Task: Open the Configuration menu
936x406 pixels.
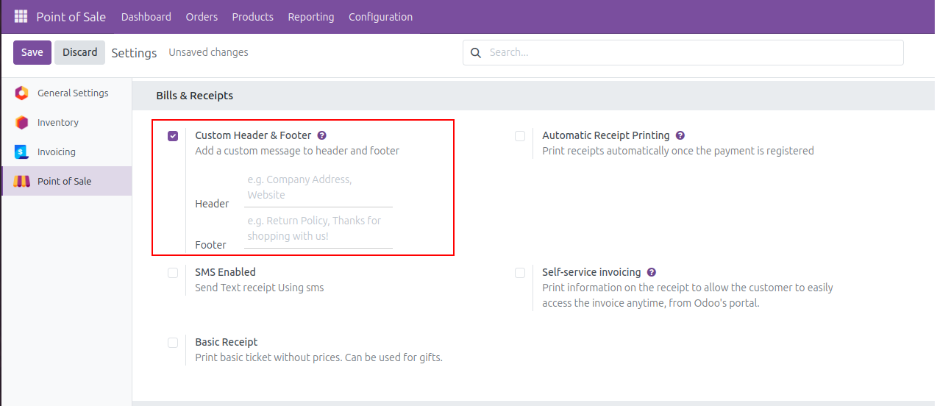Action: (380, 17)
